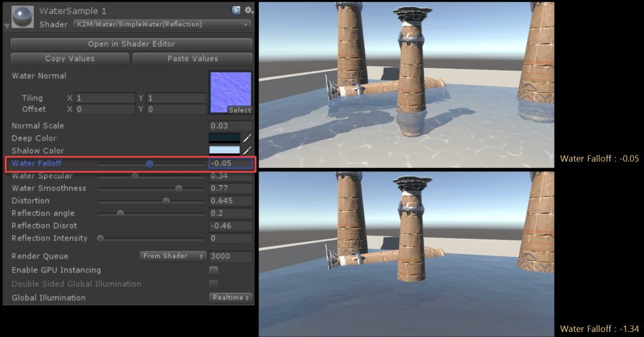
Task: Click the Paste Values button
Action: tap(192, 59)
